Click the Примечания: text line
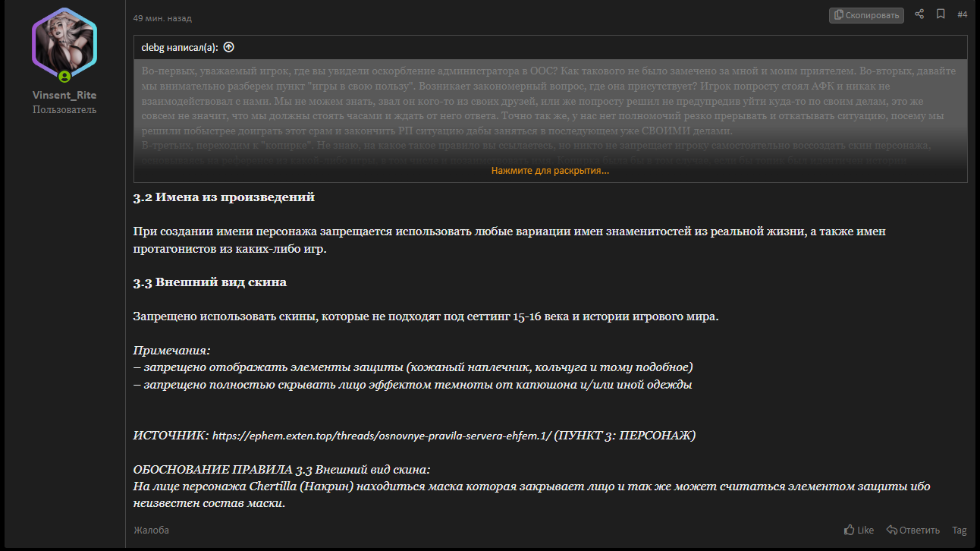This screenshot has height=551, width=980. click(x=171, y=351)
